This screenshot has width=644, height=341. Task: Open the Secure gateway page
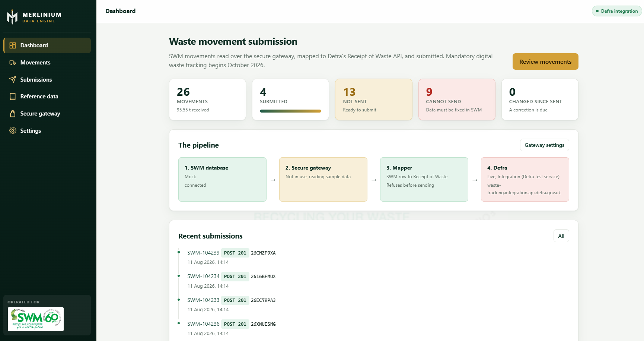point(47,114)
